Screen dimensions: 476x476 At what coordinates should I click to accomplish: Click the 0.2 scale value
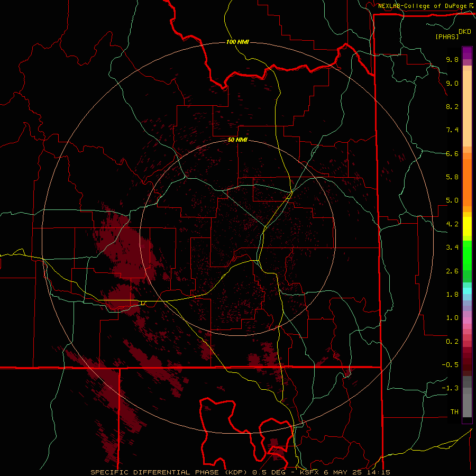(452, 342)
